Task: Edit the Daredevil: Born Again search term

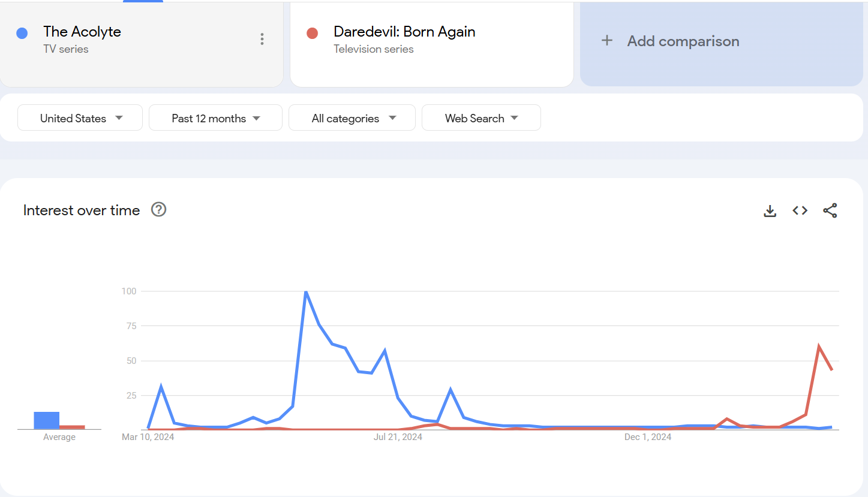Action: click(x=404, y=32)
